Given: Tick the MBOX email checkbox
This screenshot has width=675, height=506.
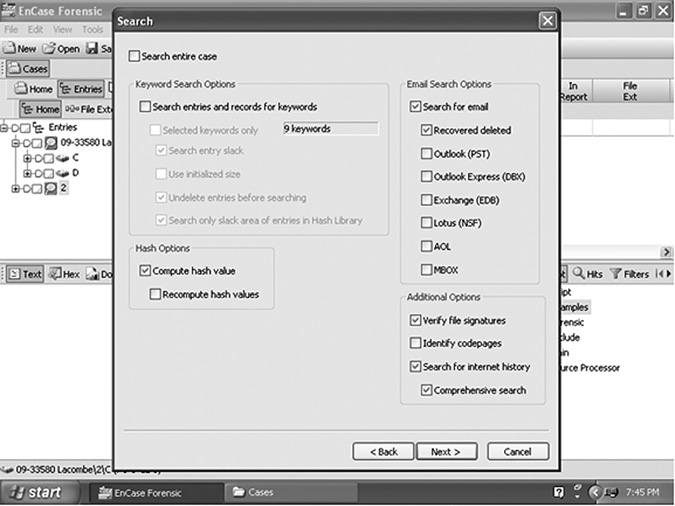Looking at the screenshot, I should click(x=426, y=270).
